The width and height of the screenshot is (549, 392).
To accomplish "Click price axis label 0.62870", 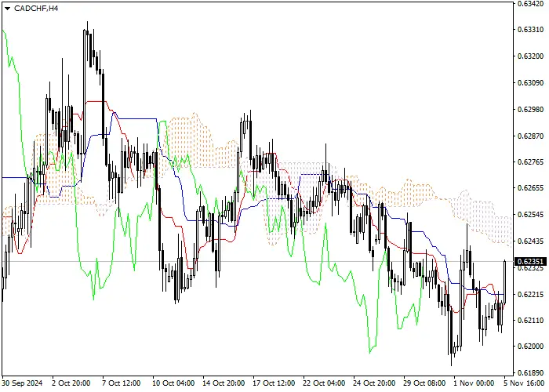I will pyautogui.click(x=531, y=136).
